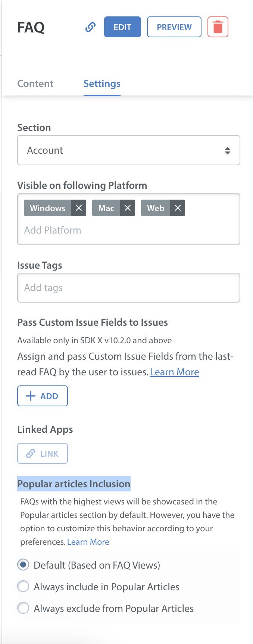
Task: Click the chain icon in the LINK button
Action: tap(31, 453)
